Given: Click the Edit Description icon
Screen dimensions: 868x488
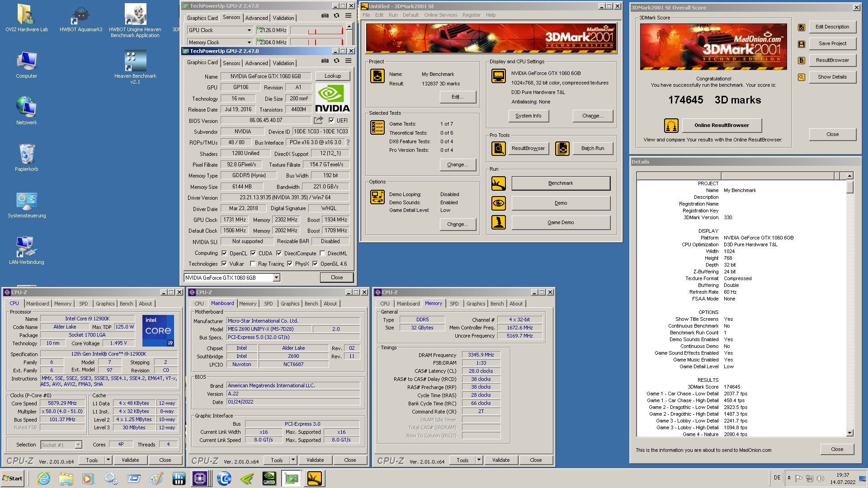Looking at the screenshot, I should click(x=802, y=27).
